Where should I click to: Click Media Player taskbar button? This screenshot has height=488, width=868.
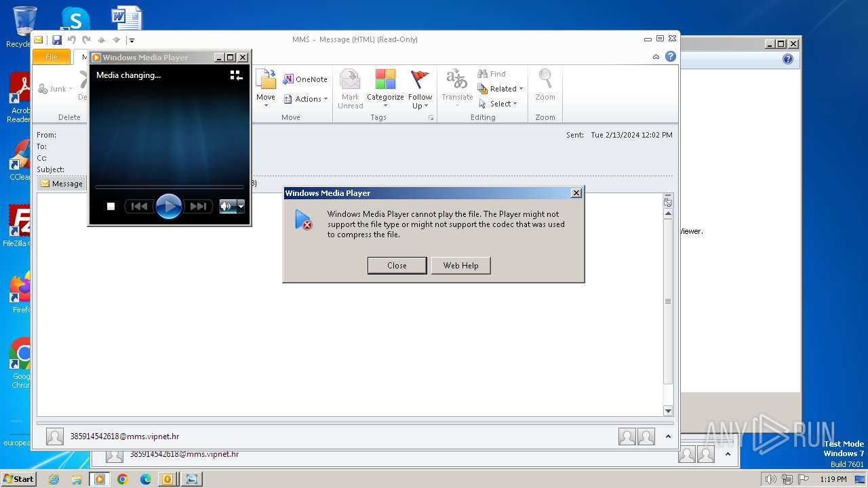(99, 479)
